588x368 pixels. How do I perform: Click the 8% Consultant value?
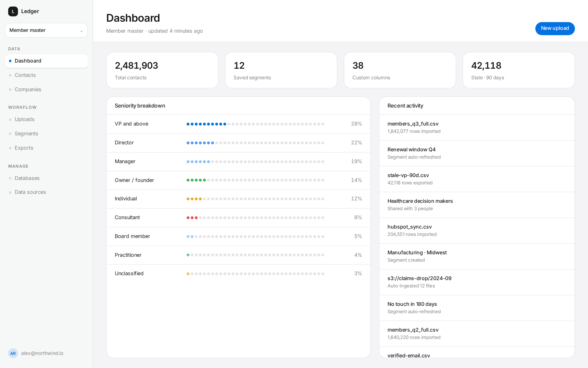point(358,217)
